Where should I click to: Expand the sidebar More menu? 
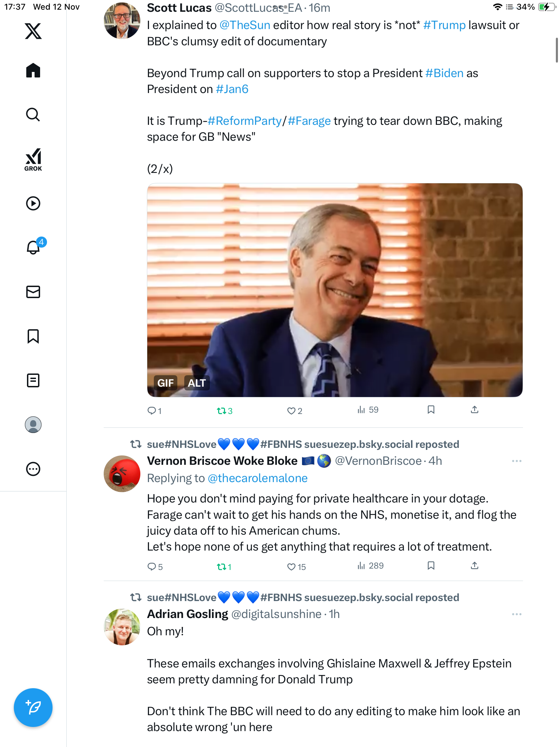pyautogui.click(x=33, y=469)
